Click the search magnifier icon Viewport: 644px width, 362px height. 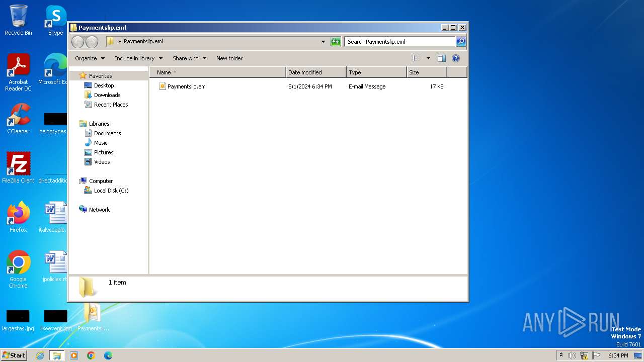[460, 42]
